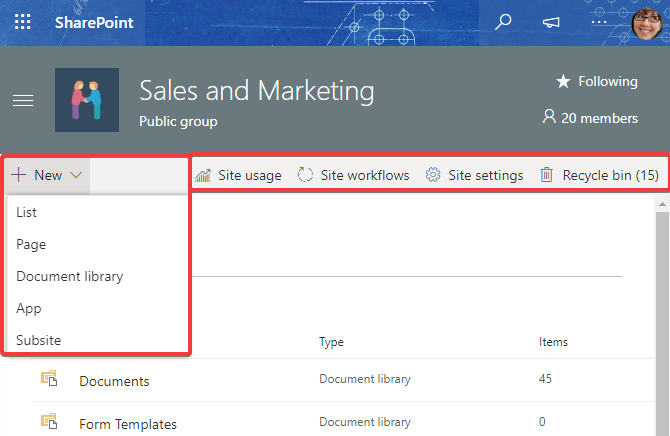Click Document library type in Form Templates row
This screenshot has width=670, height=436.
(365, 422)
